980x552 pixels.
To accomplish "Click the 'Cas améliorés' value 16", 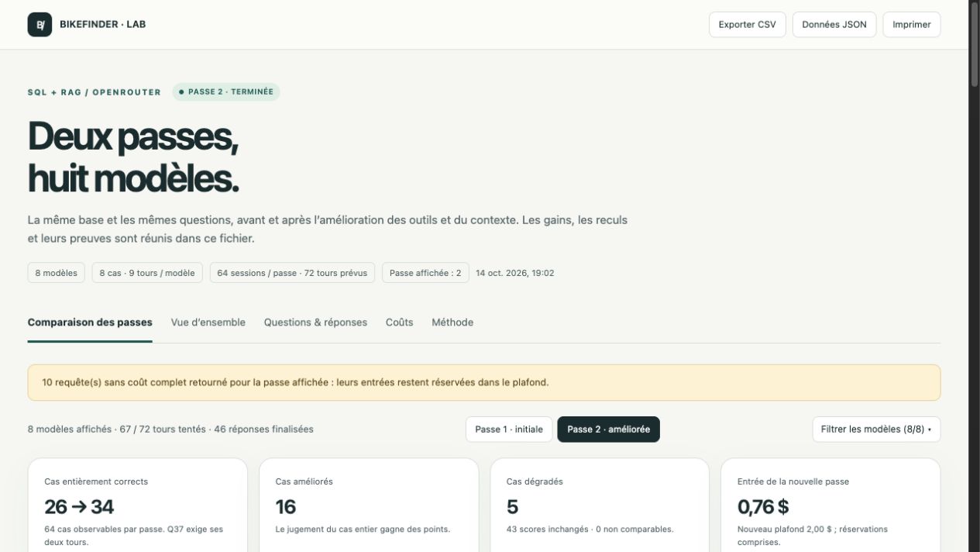I will pos(286,507).
